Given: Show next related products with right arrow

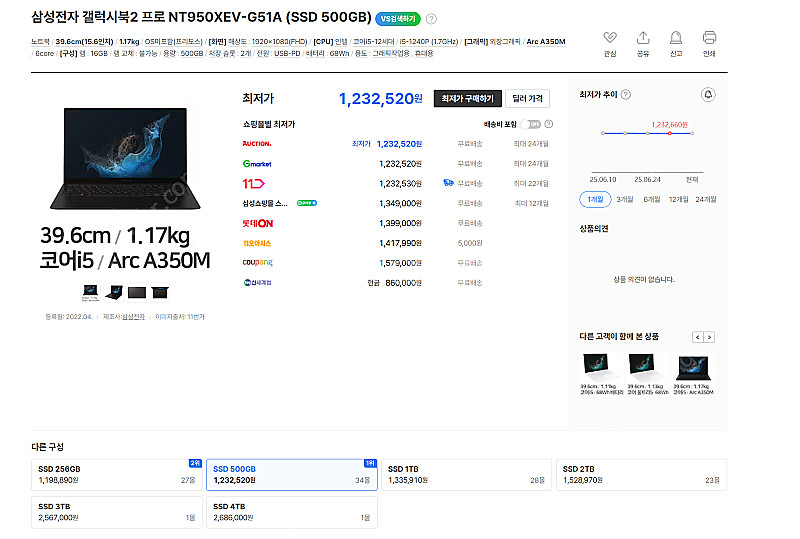Looking at the screenshot, I should point(709,337).
